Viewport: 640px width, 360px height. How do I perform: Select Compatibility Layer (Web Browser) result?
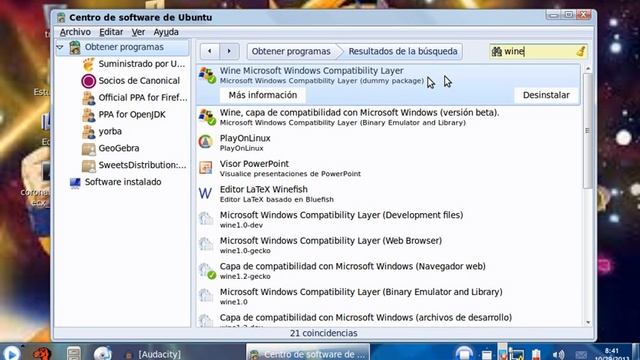click(388, 245)
